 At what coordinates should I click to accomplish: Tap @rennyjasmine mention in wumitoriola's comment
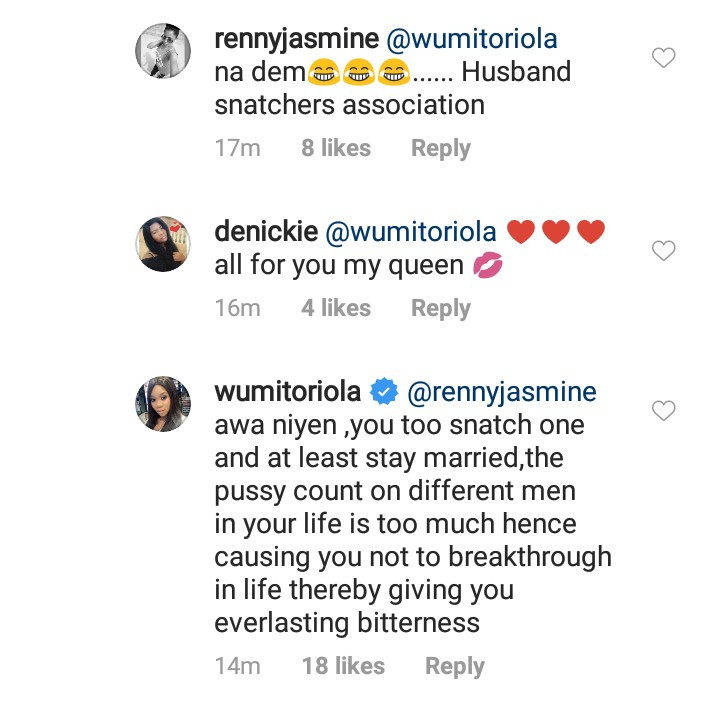[x=501, y=392]
